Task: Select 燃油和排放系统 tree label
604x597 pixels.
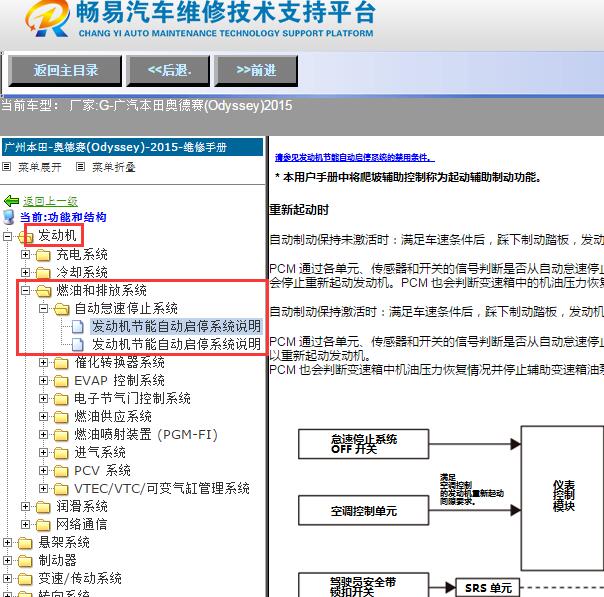Action: point(101,290)
